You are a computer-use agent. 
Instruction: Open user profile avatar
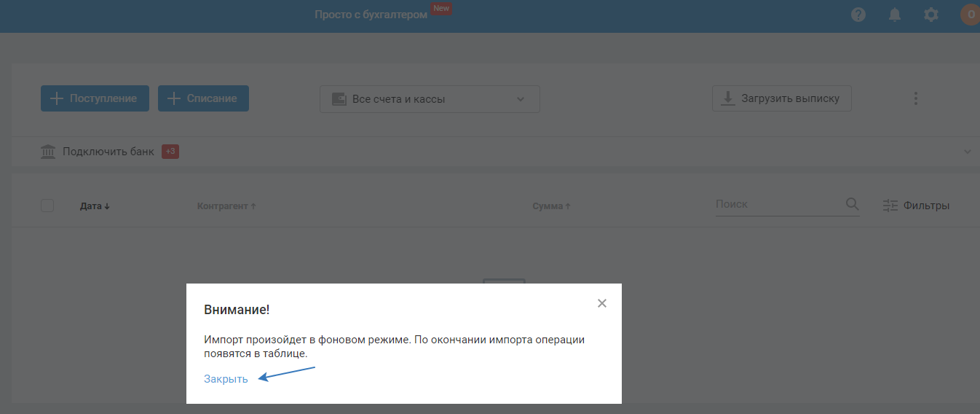point(970,15)
